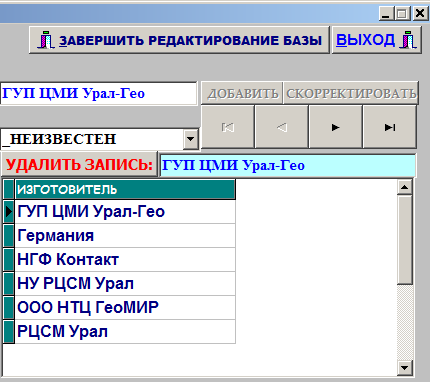
Task: Click the cyan ГУП ЦМИ Урал-Гео delete field
Action: tap(288, 165)
